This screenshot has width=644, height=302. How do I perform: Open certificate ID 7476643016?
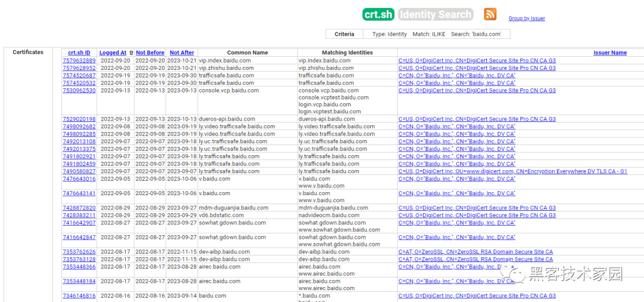pyautogui.click(x=79, y=178)
